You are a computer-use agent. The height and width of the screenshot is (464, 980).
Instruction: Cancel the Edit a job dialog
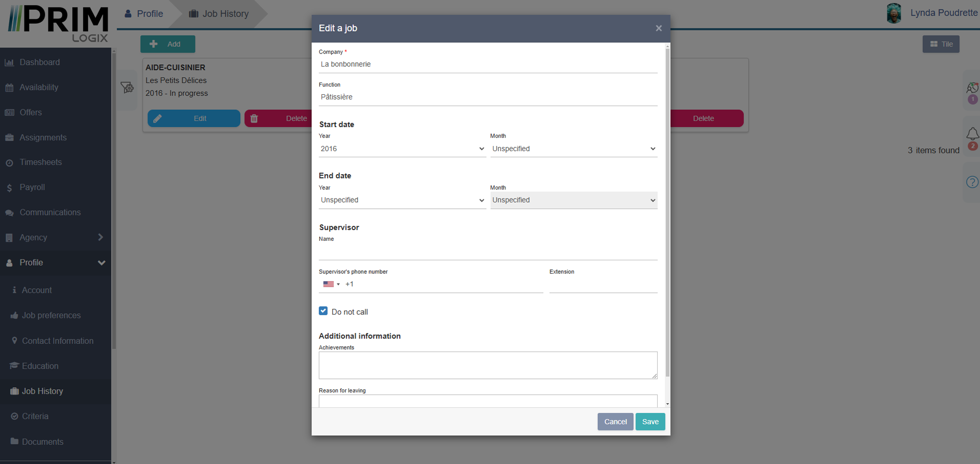(615, 422)
